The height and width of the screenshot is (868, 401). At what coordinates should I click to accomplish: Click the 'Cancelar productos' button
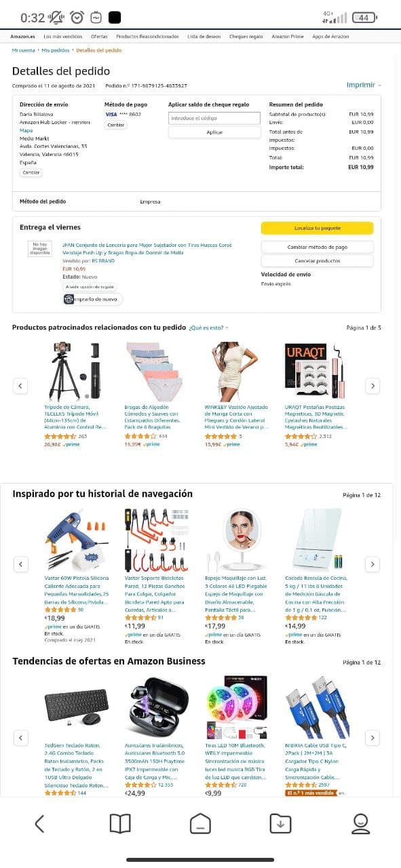(317, 260)
